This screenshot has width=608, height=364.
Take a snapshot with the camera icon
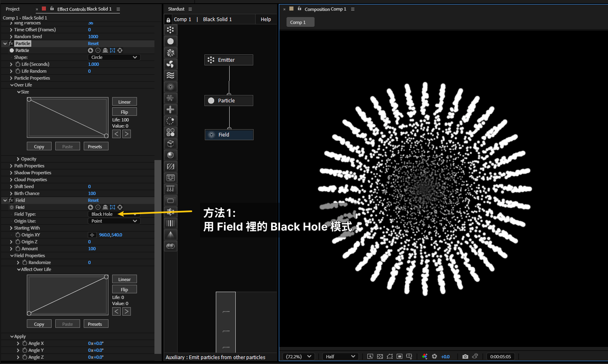click(x=465, y=357)
